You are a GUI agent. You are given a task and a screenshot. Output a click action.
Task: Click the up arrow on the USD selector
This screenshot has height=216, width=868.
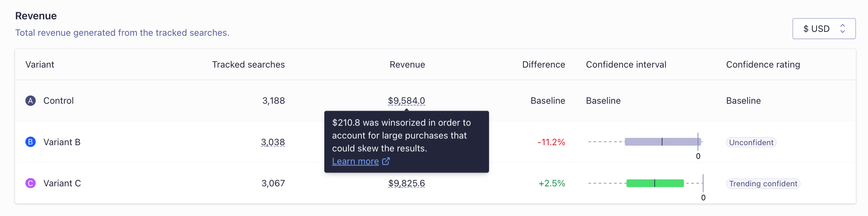pyautogui.click(x=843, y=25)
